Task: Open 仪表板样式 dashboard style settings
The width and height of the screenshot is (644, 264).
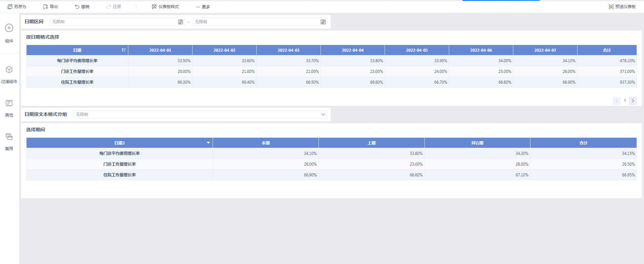Action: coord(165,7)
